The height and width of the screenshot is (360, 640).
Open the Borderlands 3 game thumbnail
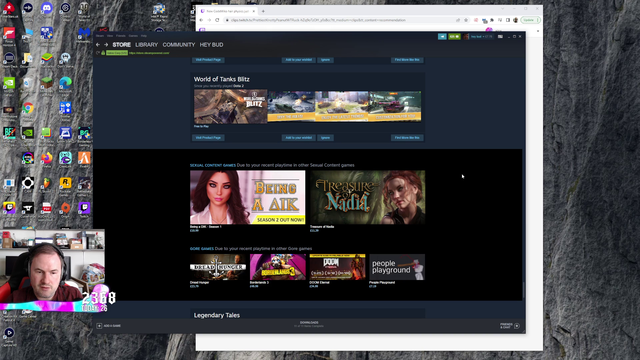click(278, 267)
